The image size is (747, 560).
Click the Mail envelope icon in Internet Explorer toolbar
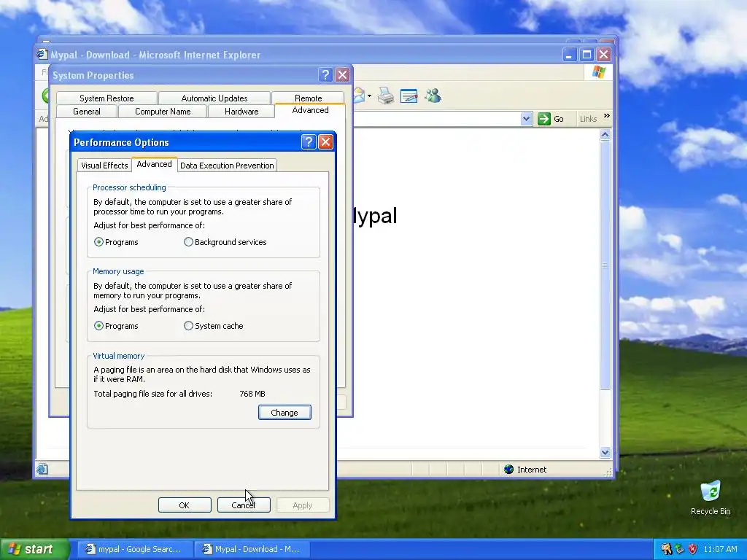coord(359,96)
